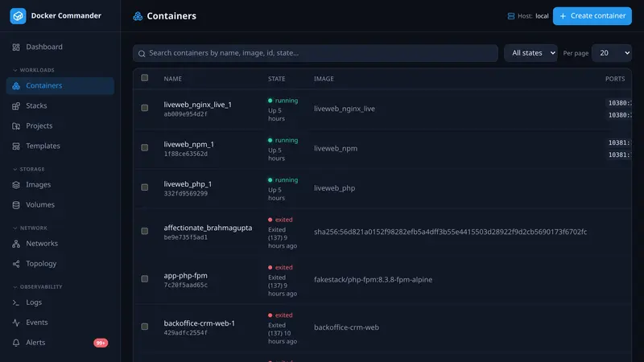Screen dimensions: 644x362
Task: Click the Logs terminal icon
Action: [16, 302]
